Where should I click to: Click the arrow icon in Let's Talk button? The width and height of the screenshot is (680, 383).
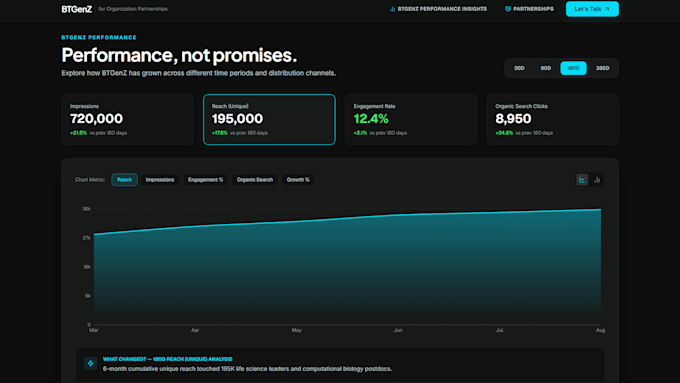[x=607, y=9]
